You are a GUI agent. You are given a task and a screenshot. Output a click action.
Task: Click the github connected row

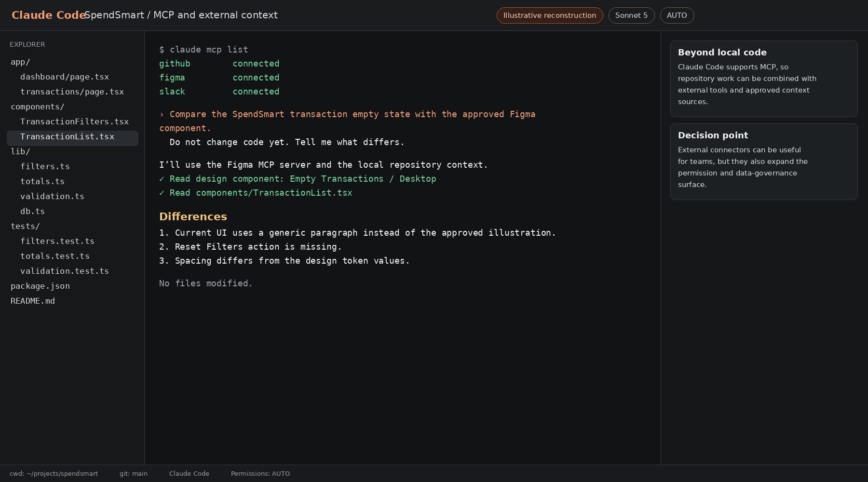point(219,64)
